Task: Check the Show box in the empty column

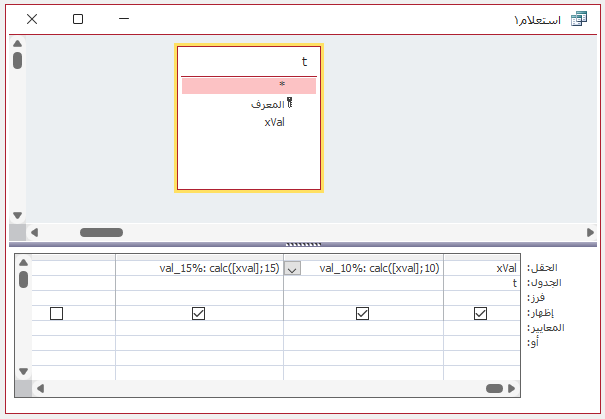Action: pyautogui.click(x=57, y=313)
